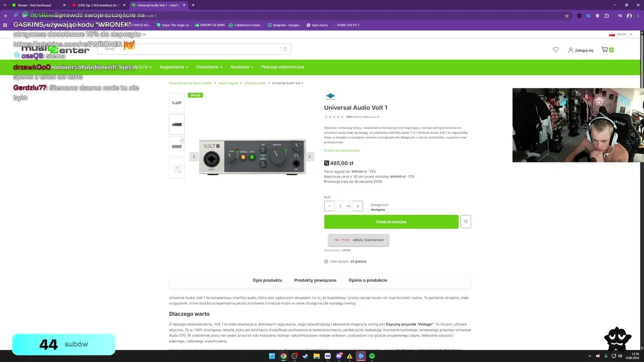Expand the Oświetlenie menu
644x362 pixels.
(209, 67)
